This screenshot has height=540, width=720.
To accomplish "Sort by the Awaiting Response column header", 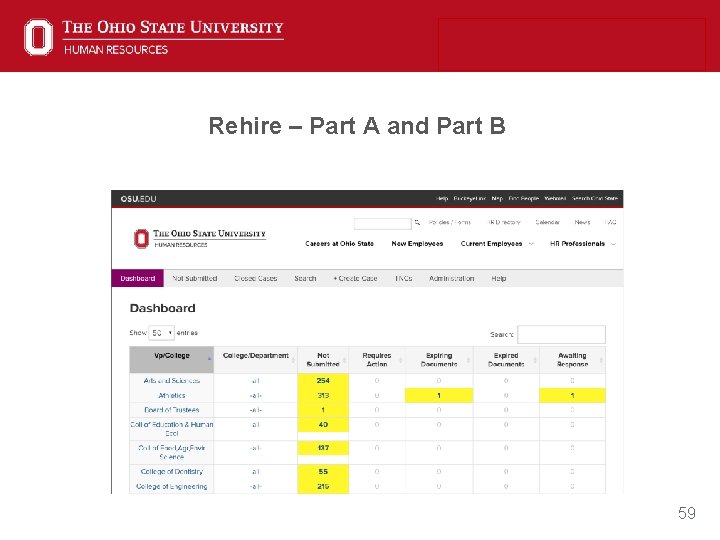I will [x=572, y=360].
